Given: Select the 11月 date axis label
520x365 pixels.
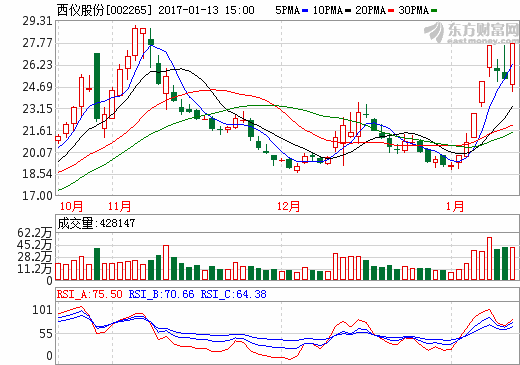Looking at the screenshot, I should pos(119,206).
